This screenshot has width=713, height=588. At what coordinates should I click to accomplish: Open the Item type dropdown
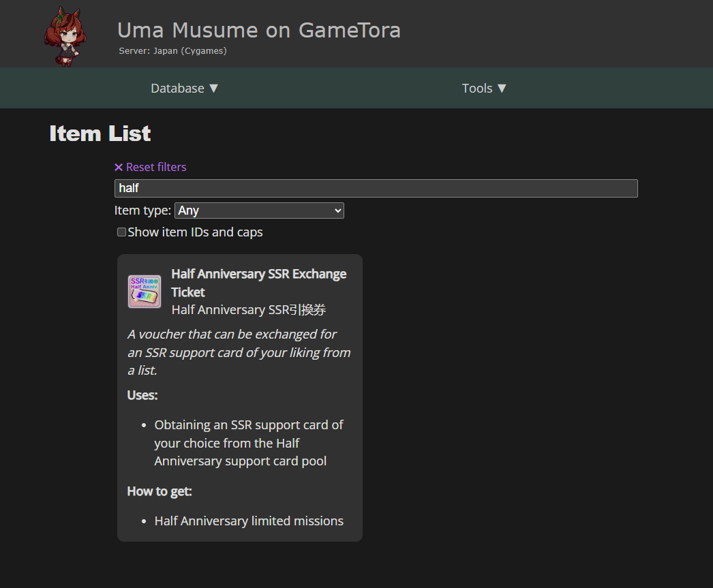pos(259,211)
